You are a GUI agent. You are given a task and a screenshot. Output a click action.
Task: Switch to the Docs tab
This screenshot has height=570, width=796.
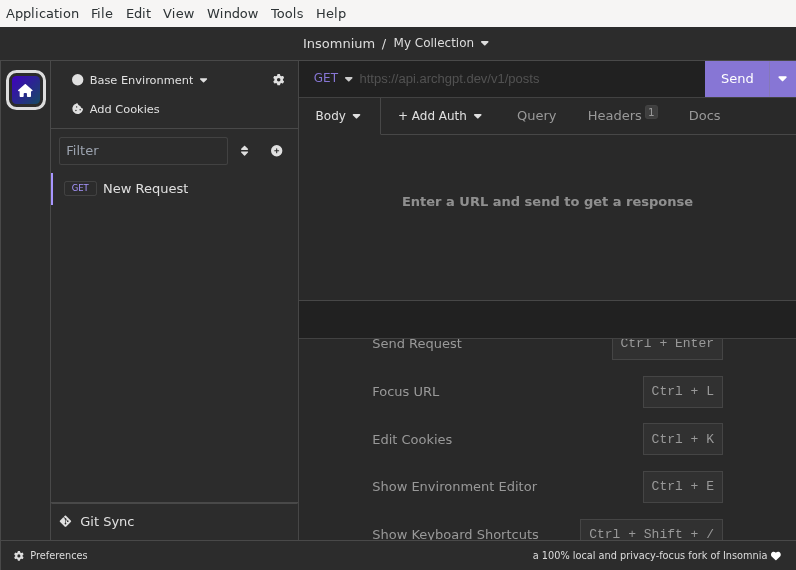704,116
